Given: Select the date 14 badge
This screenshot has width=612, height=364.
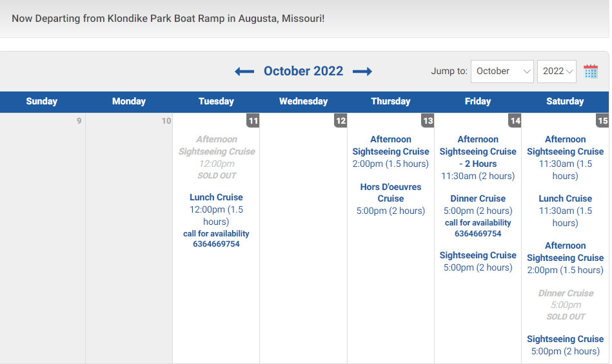Looking at the screenshot, I should (x=515, y=120).
